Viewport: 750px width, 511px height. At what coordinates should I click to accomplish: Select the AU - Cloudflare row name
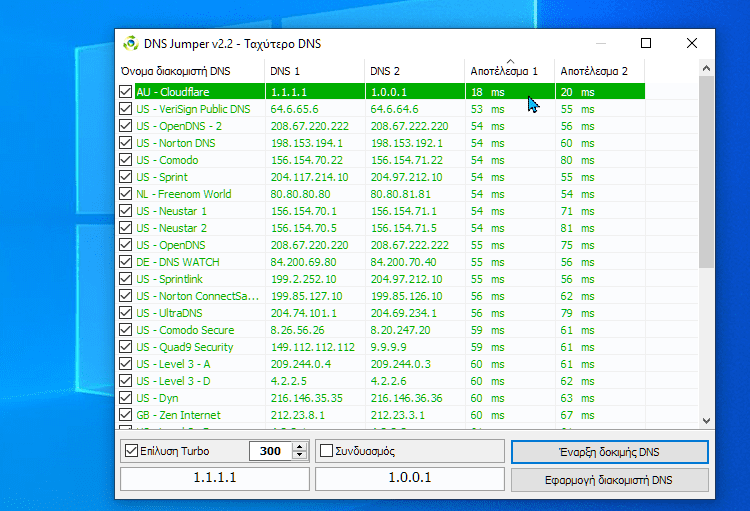click(x=173, y=92)
